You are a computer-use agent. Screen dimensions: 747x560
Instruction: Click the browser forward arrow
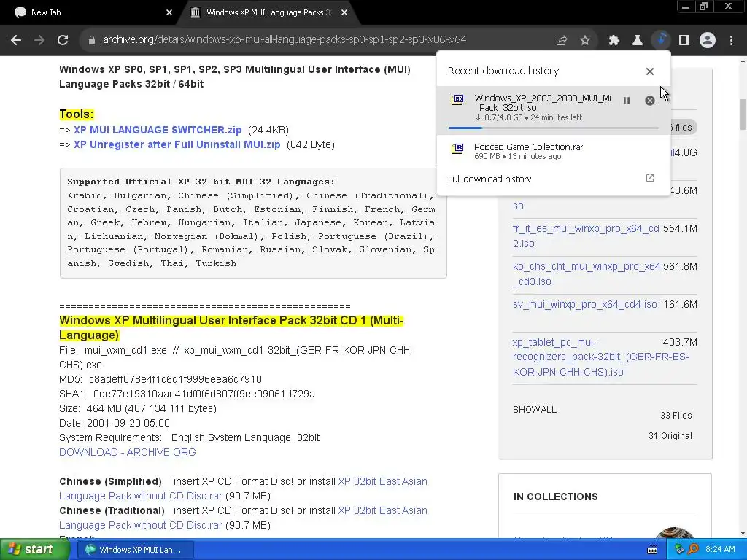point(39,40)
